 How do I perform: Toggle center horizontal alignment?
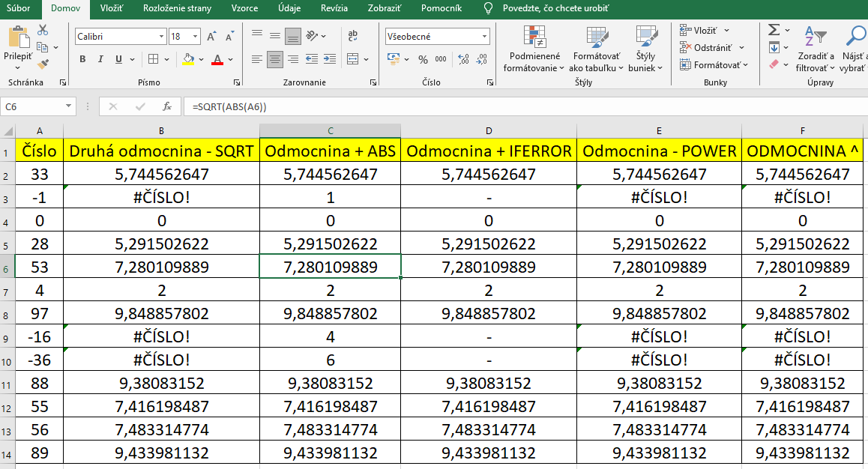coord(275,59)
